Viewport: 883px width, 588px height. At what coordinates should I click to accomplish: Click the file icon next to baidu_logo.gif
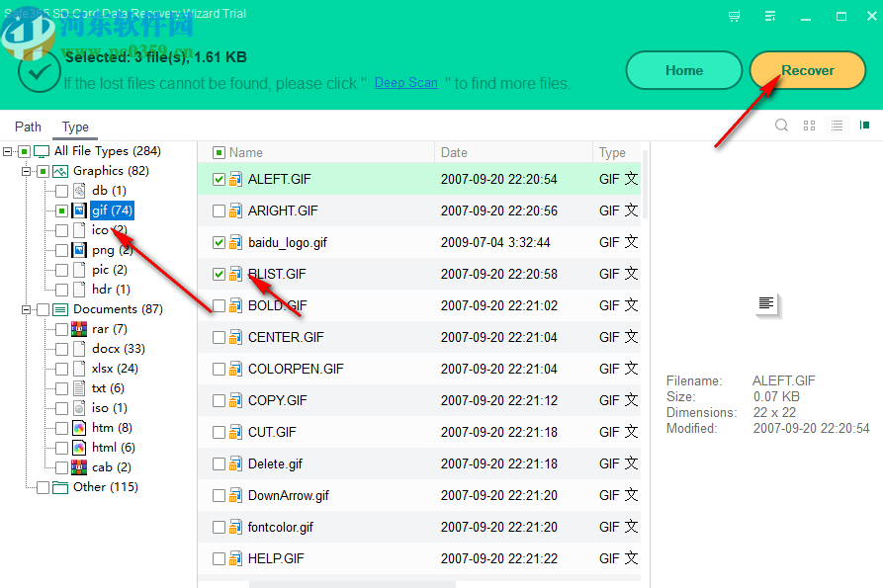coord(234,242)
